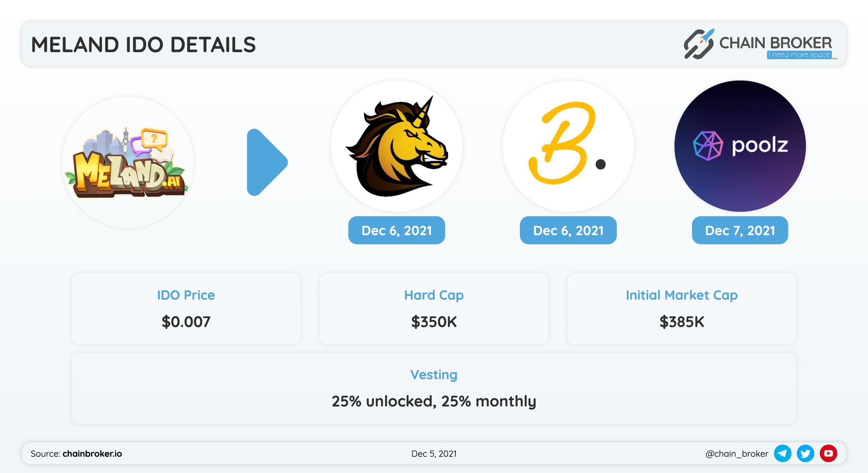This screenshot has height=473, width=868.
Task: Select the '25% unlocked, 25% monthly' text
Action: tap(434, 401)
